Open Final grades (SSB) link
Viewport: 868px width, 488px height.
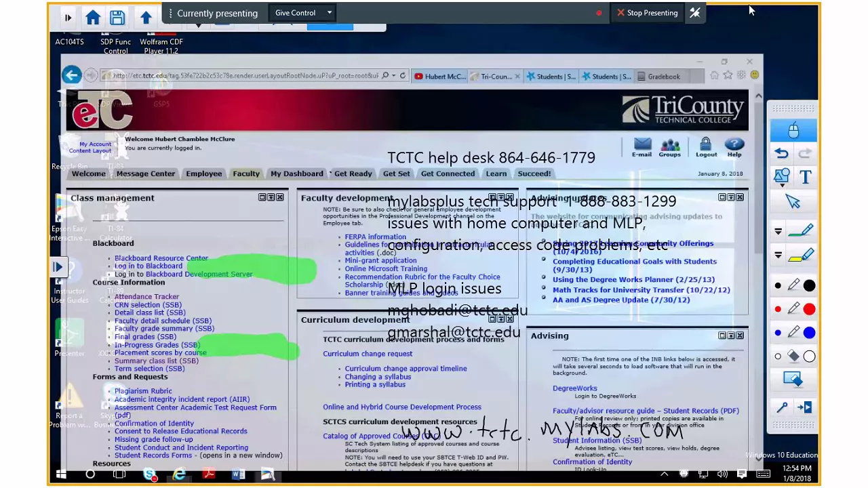[145, 337]
